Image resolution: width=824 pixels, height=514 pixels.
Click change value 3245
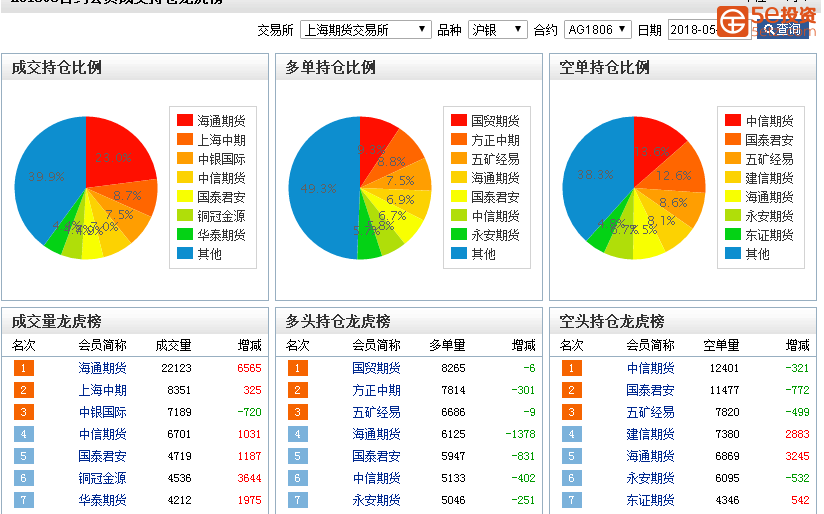click(x=797, y=456)
